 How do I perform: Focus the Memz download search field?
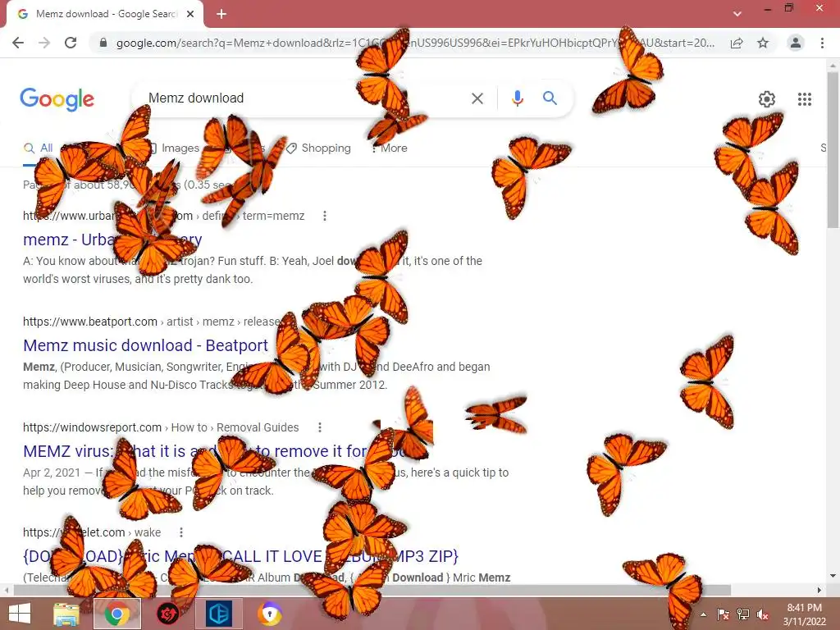(x=300, y=98)
